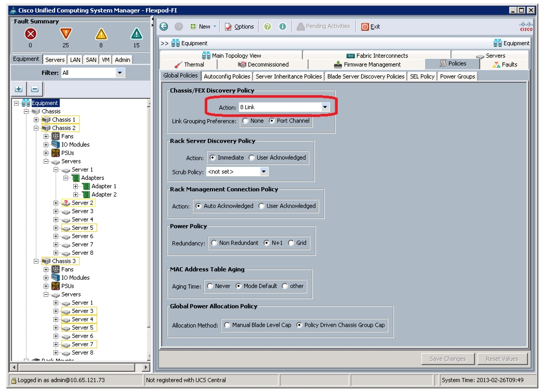Click the Options toolbar button
This screenshot has width=543, height=392.
(x=240, y=27)
